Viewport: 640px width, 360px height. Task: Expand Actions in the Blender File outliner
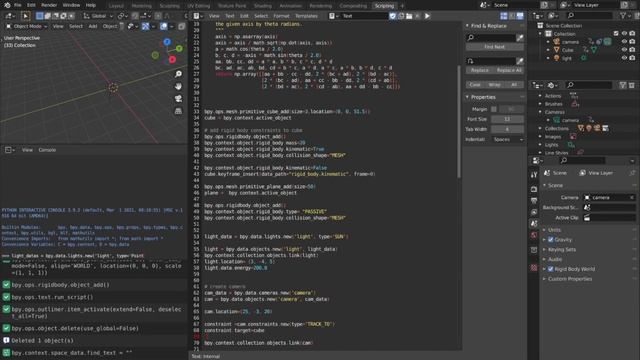coord(540,96)
